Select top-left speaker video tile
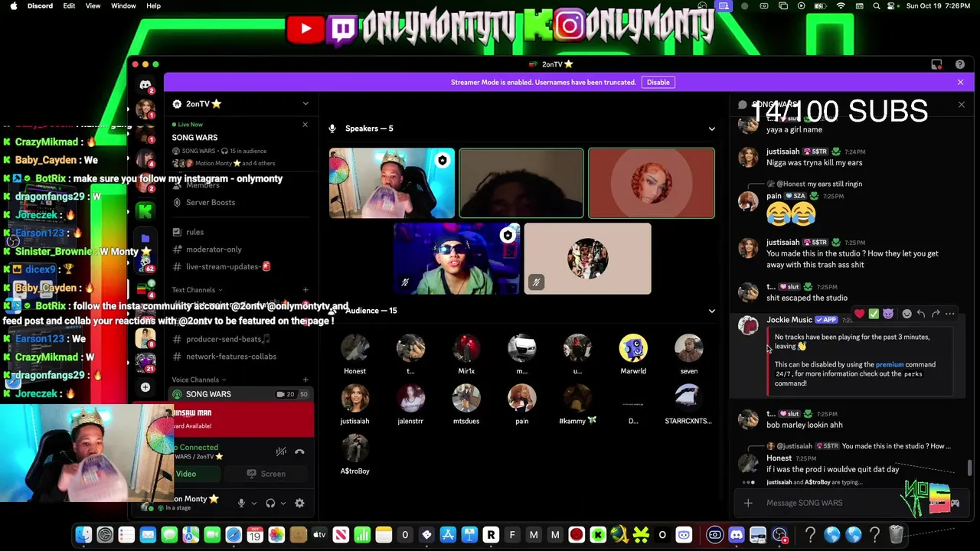Viewport: 980px width, 551px height. pos(392,184)
